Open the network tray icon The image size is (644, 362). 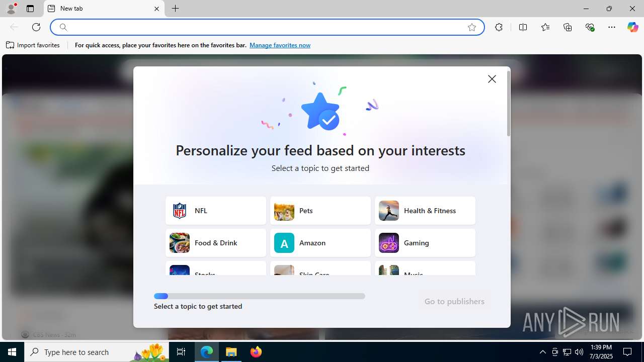(567, 352)
